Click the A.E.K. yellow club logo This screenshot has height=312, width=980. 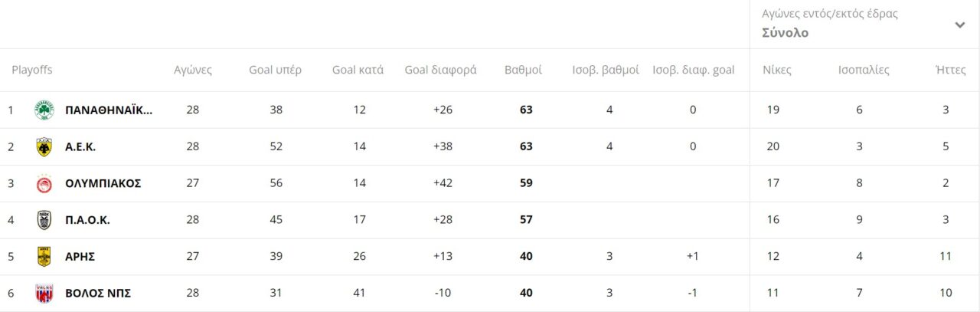[44, 146]
